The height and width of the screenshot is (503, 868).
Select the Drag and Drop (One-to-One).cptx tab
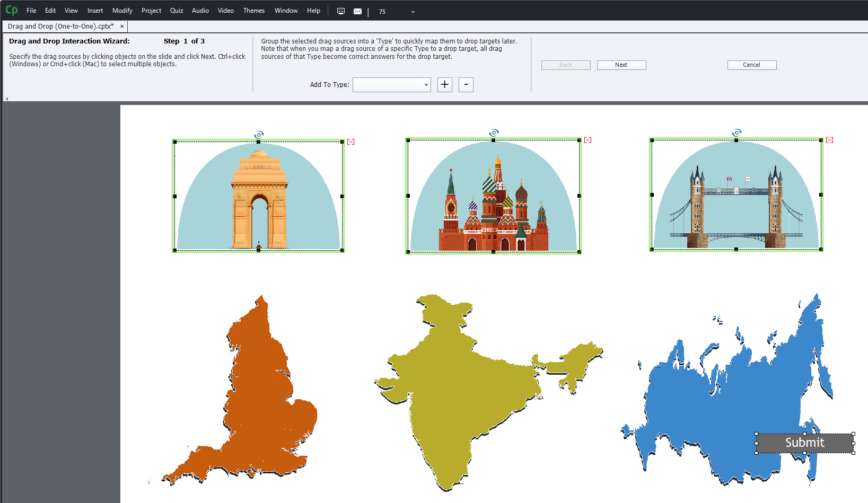[59, 25]
